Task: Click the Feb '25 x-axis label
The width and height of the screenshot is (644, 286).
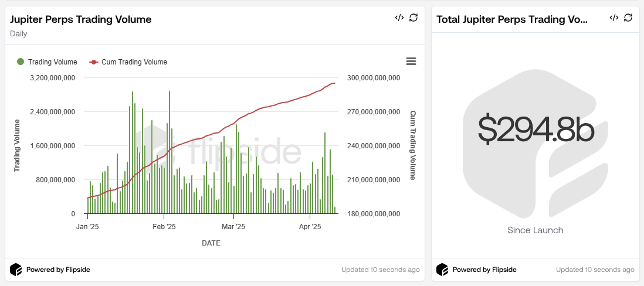Action: tap(164, 227)
